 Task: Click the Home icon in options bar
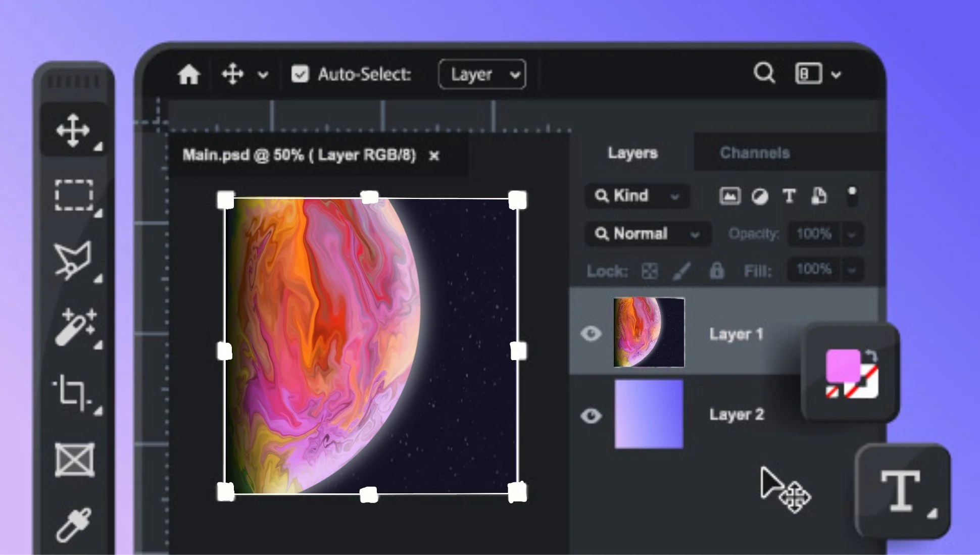[x=189, y=75]
